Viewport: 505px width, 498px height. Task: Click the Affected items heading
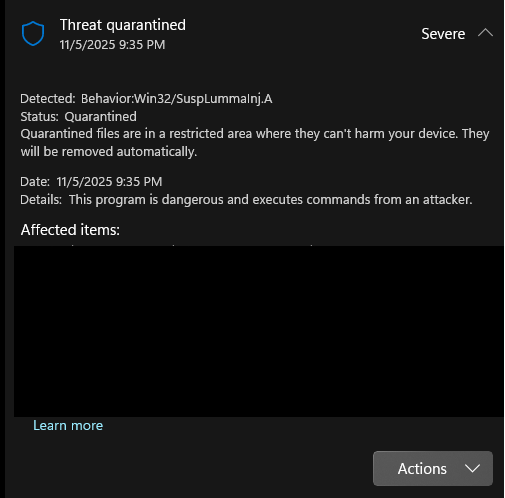tap(70, 230)
